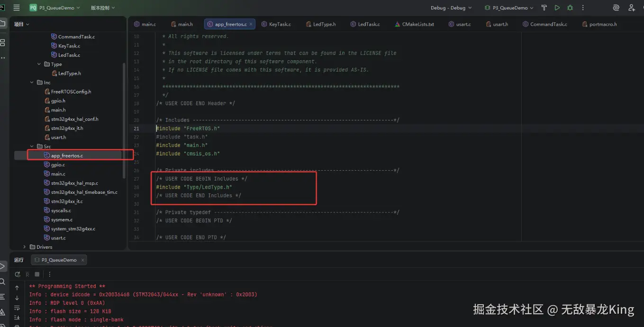Show more tool windows ellipsis in left bar
This screenshot has width=644, height=327.
pyautogui.click(x=3, y=58)
